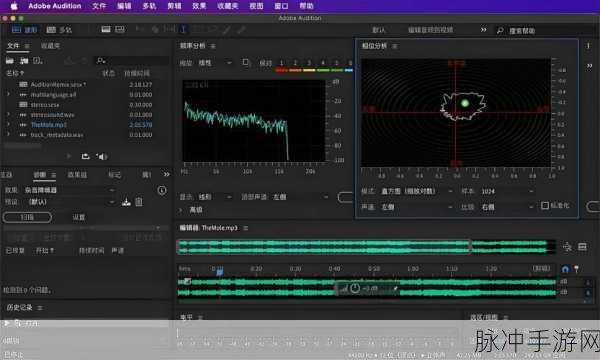Screen dimensions: 600x360
Task: Open the 效果 menu in the menu bar
Action: pyautogui.click(x=199, y=6)
